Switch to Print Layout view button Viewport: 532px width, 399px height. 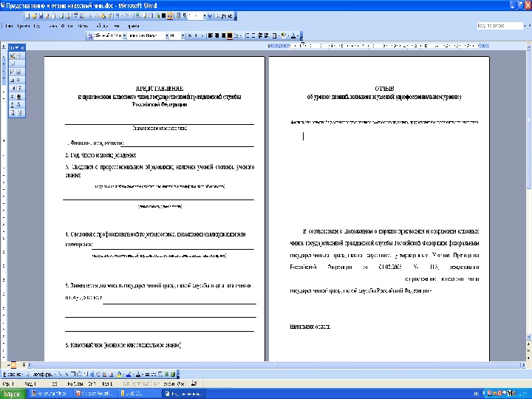click(14, 365)
